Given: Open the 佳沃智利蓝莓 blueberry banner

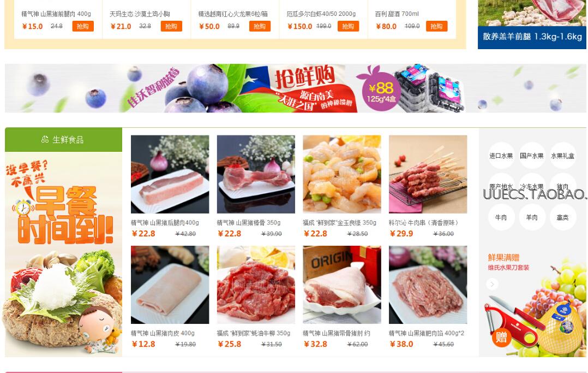Looking at the screenshot, I should pos(296,88).
